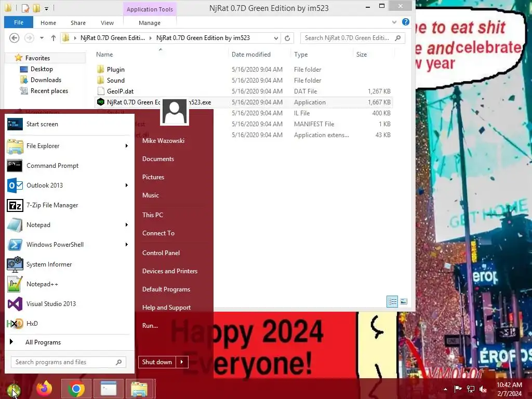
Task: Open the Manage ribbon tab
Action: coord(150,23)
